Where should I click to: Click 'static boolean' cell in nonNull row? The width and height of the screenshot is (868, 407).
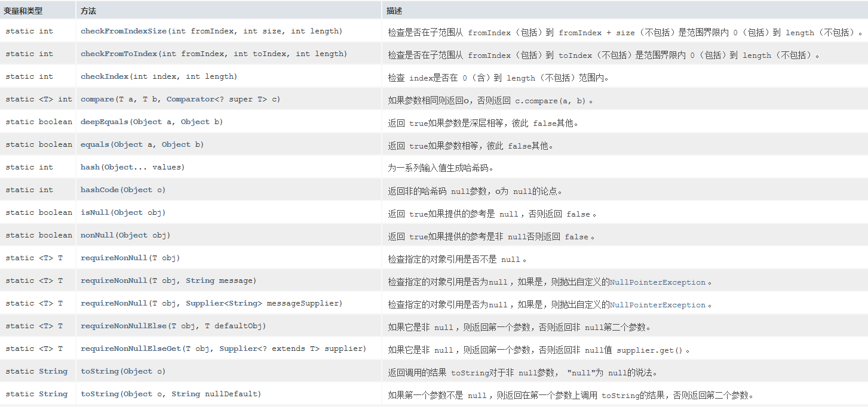coord(39,235)
